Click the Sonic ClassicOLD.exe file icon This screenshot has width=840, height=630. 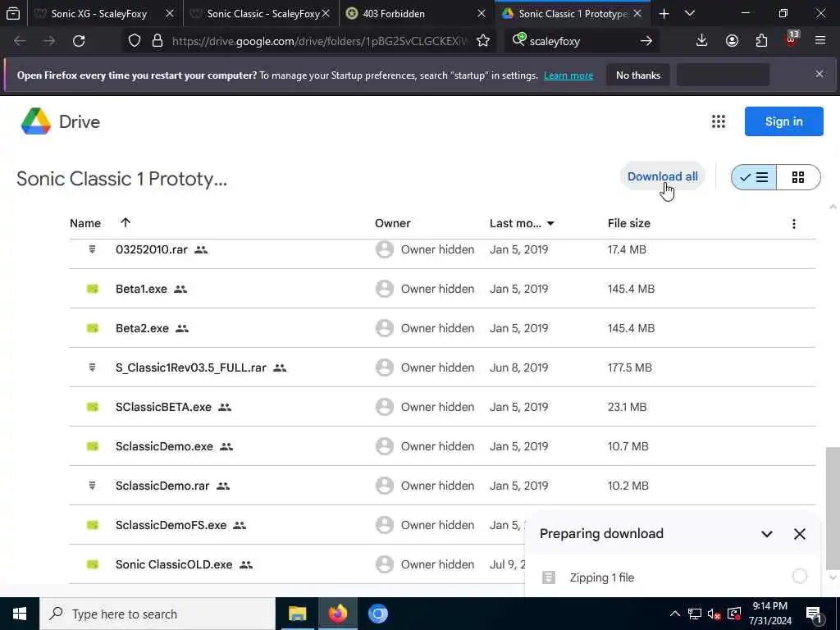click(x=93, y=564)
